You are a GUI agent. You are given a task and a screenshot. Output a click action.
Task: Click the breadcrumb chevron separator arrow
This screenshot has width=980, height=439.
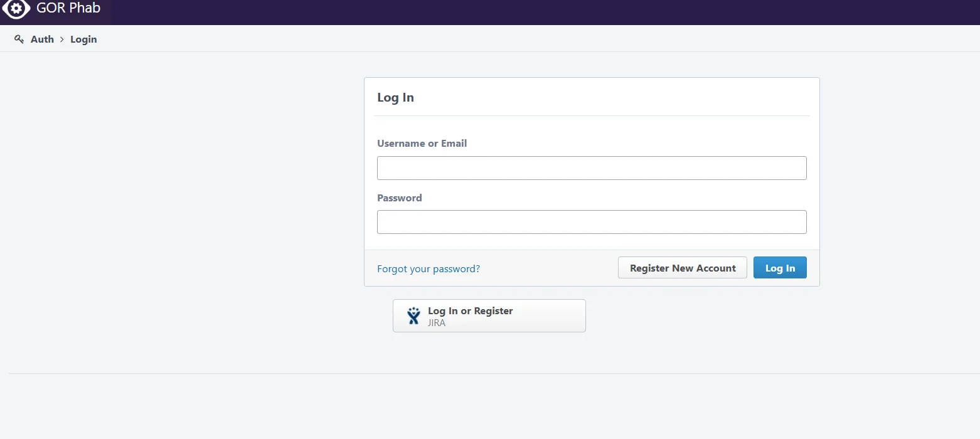click(62, 40)
